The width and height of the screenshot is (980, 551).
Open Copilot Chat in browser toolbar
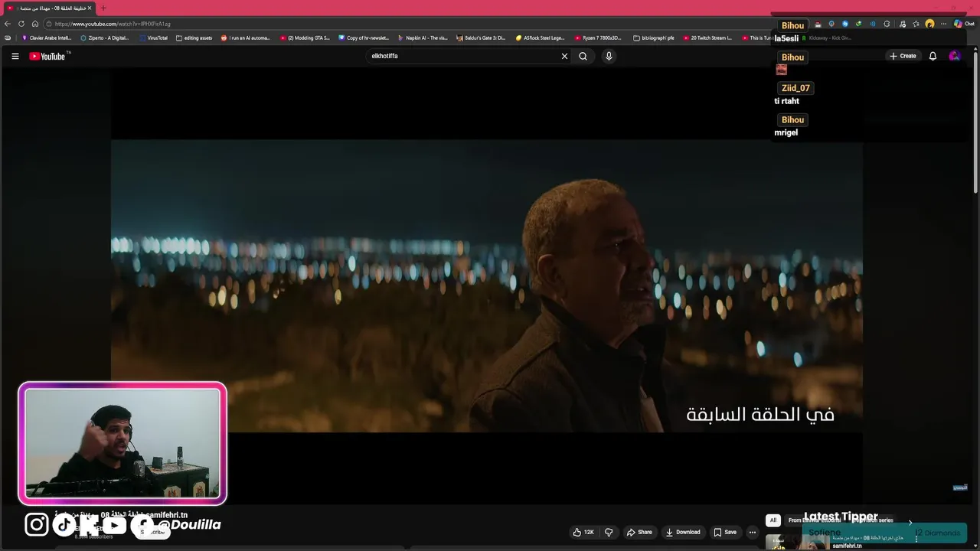click(963, 24)
